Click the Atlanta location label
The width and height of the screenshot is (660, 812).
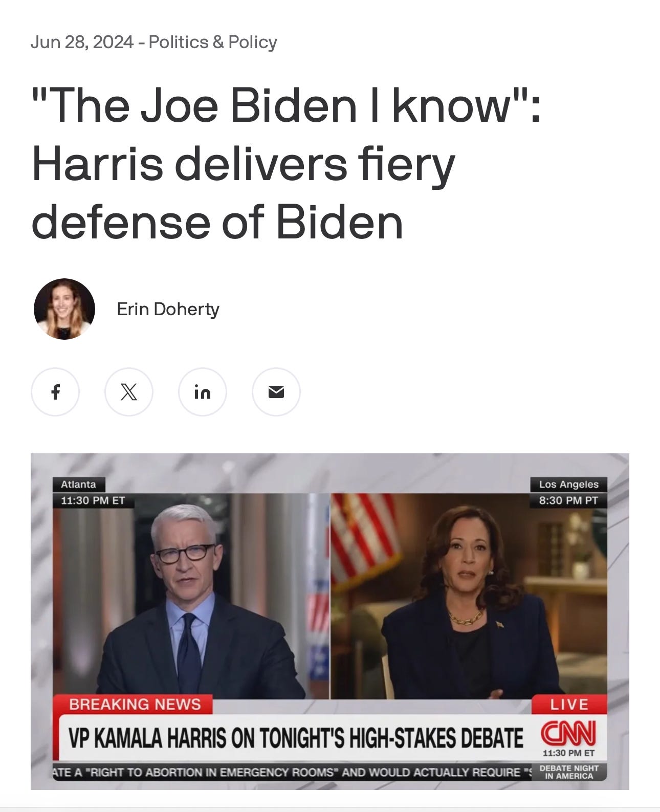pyautogui.click(x=78, y=484)
